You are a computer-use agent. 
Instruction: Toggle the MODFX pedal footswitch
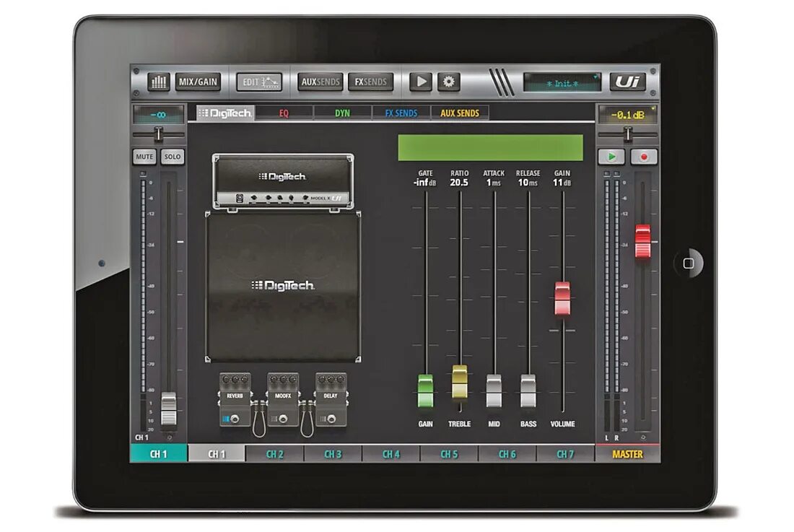(283, 419)
